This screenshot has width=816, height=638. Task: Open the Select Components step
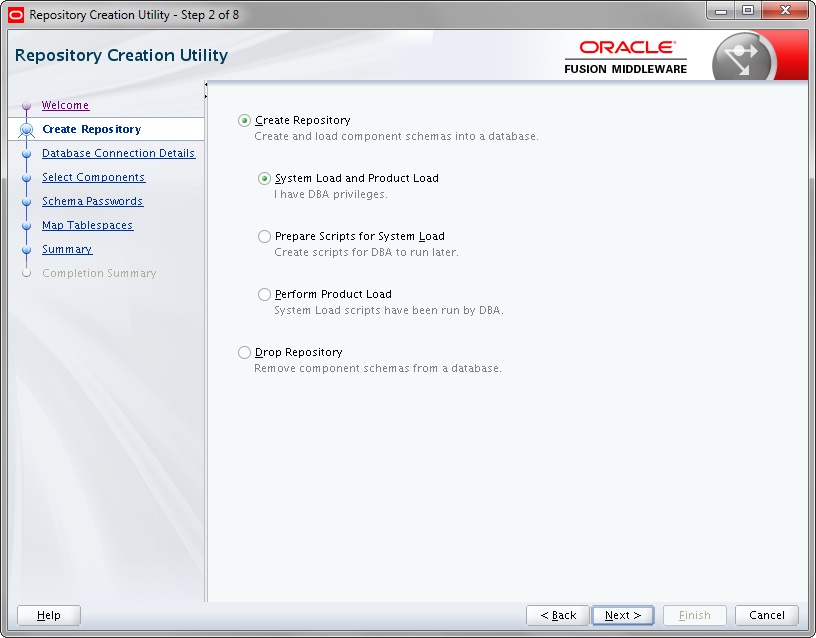(x=94, y=177)
